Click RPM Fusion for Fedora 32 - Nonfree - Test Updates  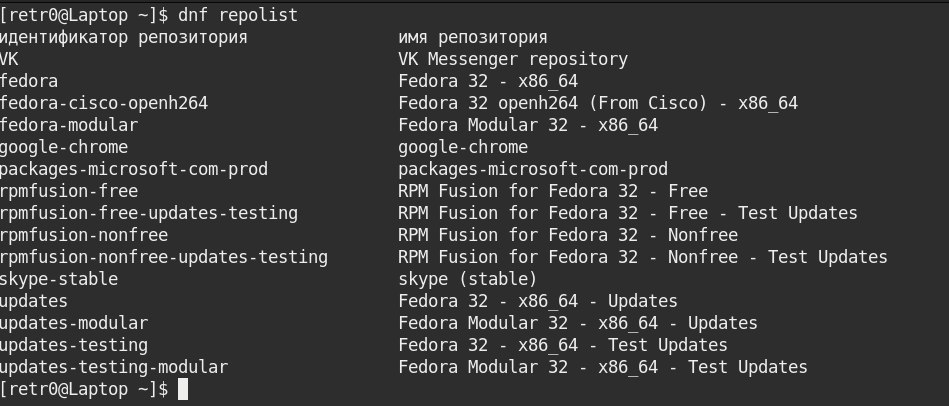[x=643, y=257]
